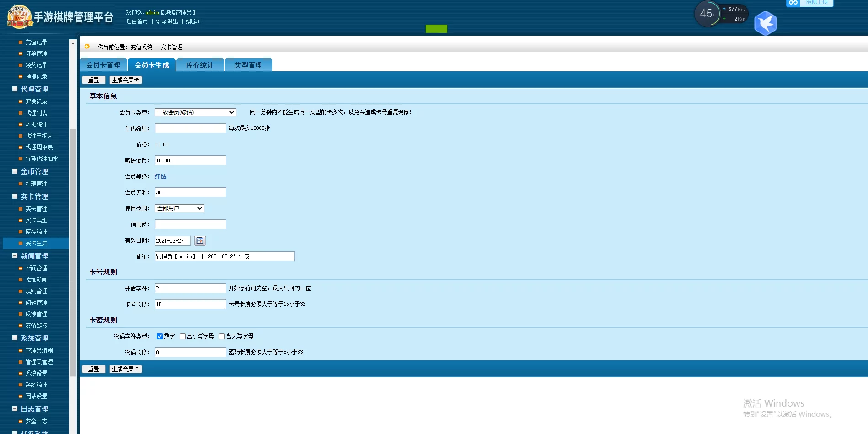Image resolution: width=868 pixels, height=434 pixels.
Task: Open 实卡生成 in the sidebar
Action: tap(36, 243)
